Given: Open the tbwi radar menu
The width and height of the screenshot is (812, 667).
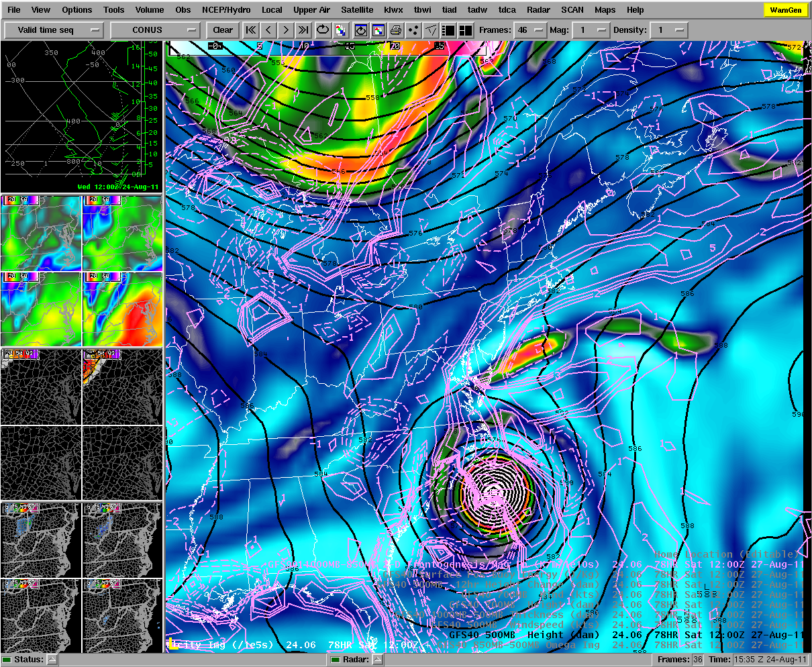Looking at the screenshot, I should click(x=423, y=10).
